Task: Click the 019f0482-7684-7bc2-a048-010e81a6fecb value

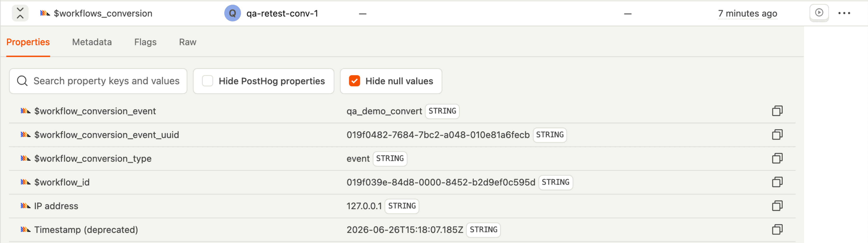Action: [x=438, y=135]
